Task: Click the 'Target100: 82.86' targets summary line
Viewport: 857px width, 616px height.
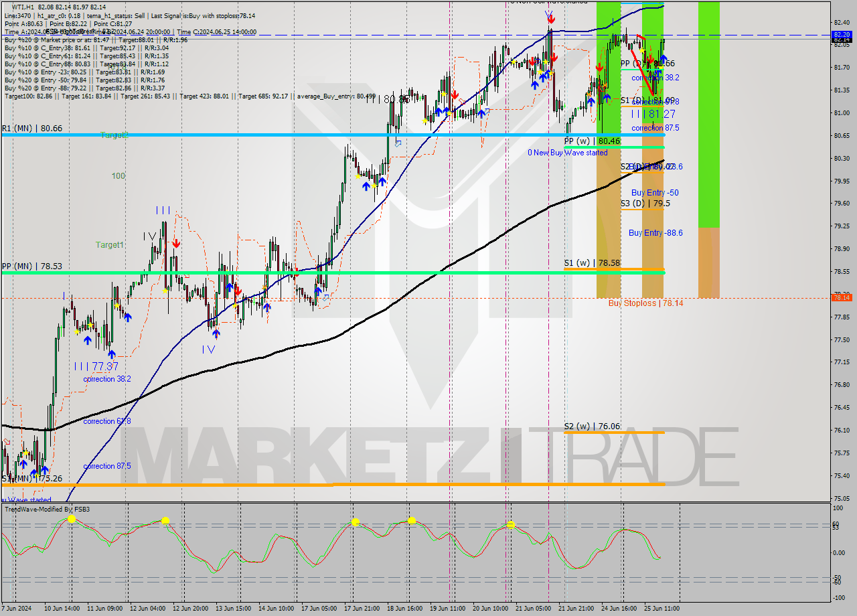Action: [190, 96]
